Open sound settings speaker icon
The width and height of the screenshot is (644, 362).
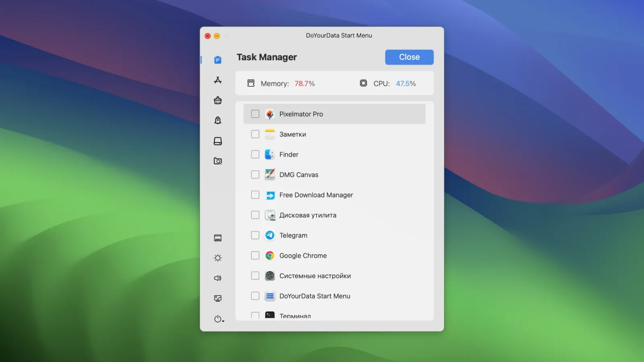point(217,278)
